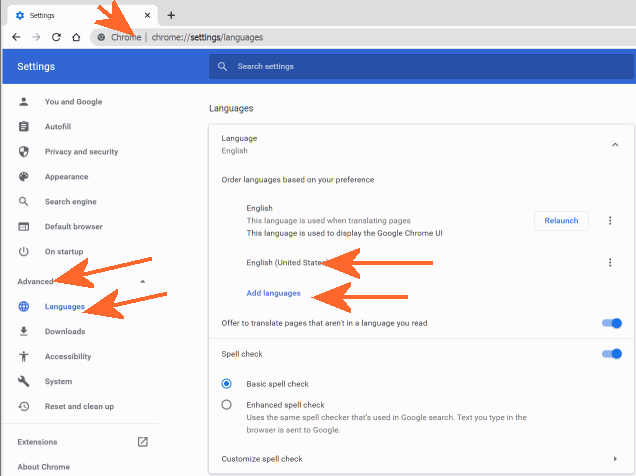
Task: Click the Default browser window icon
Action: tap(24, 227)
